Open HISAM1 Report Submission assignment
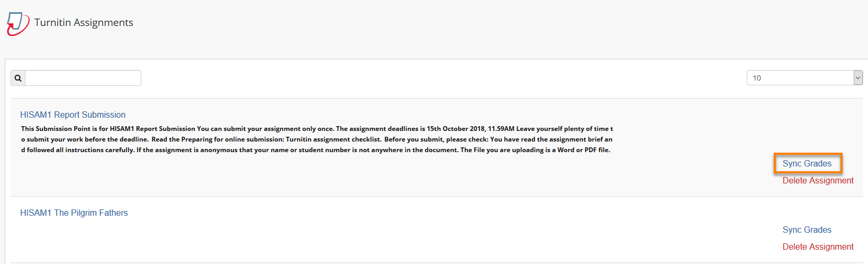Viewport: 868px width, 264px height. click(73, 115)
